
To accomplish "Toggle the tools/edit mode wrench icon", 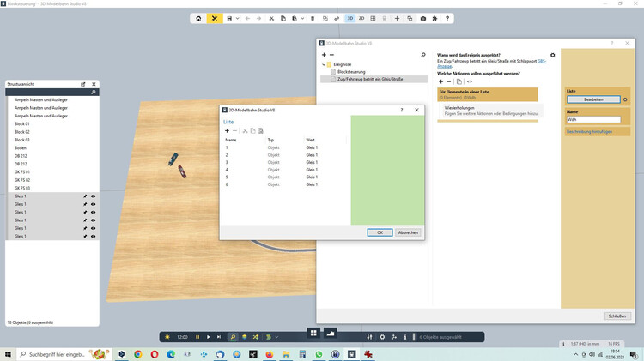I will click(215, 17).
